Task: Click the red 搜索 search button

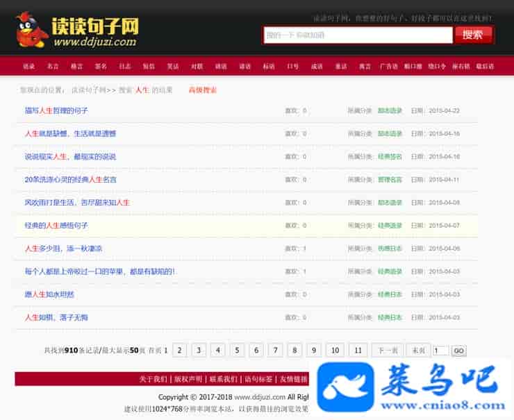Action: 473,35
